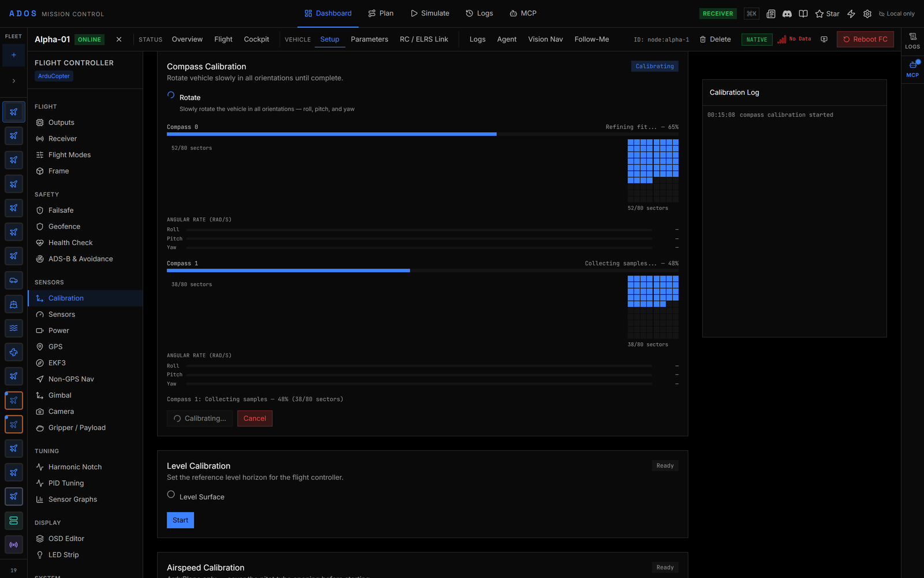
Task: Add a new vehicle to the fleet
Action: click(13, 55)
